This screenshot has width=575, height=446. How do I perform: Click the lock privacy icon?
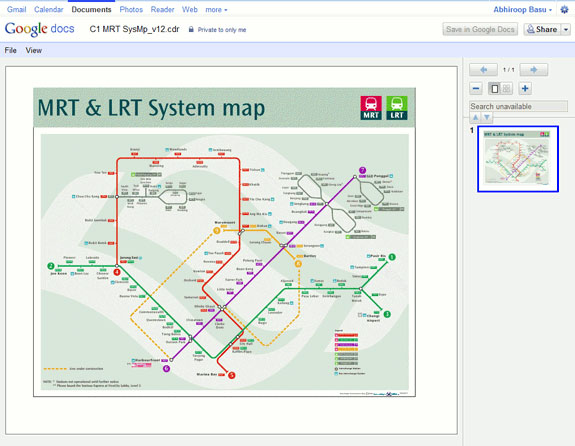pyautogui.click(x=191, y=29)
